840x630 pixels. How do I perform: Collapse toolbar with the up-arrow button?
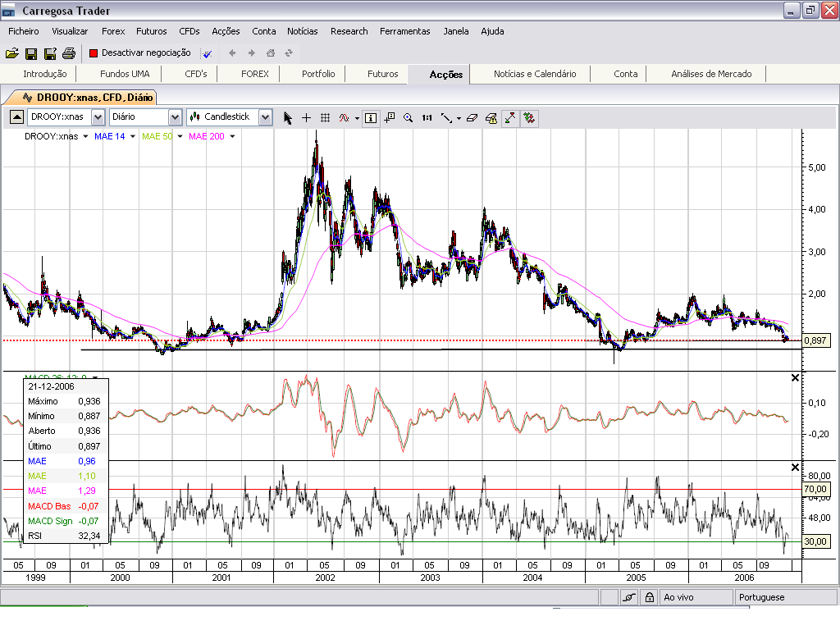16,117
